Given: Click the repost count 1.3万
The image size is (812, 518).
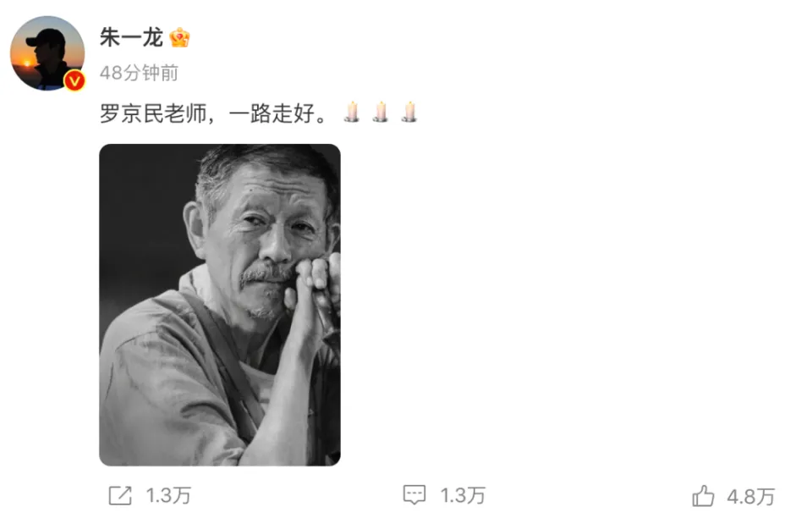Looking at the screenshot, I should tap(168, 496).
